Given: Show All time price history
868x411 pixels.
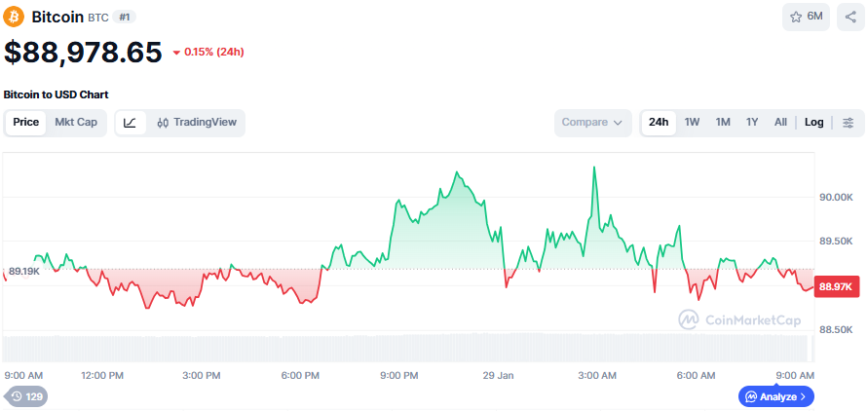Looking at the screenshot, I should 780,123.
